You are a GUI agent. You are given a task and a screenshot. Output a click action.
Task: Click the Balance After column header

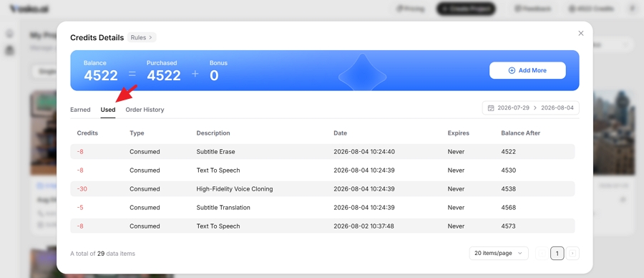pos(521,133)
